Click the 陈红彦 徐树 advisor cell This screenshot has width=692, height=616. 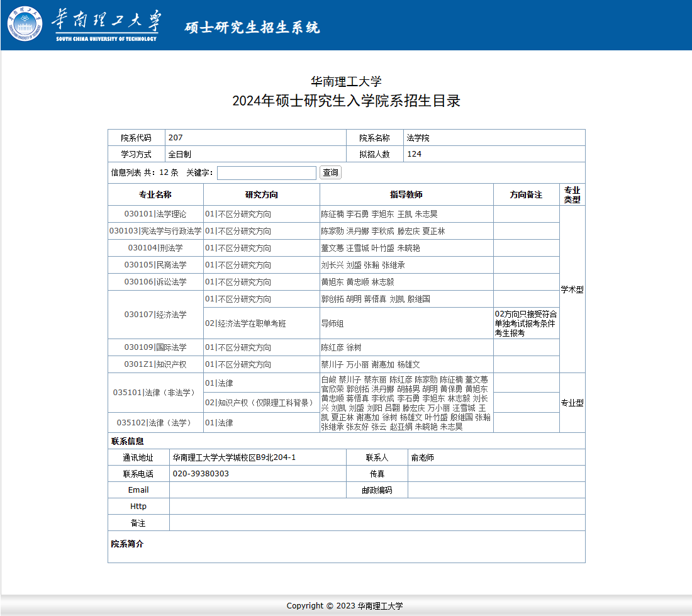(406, 347)
